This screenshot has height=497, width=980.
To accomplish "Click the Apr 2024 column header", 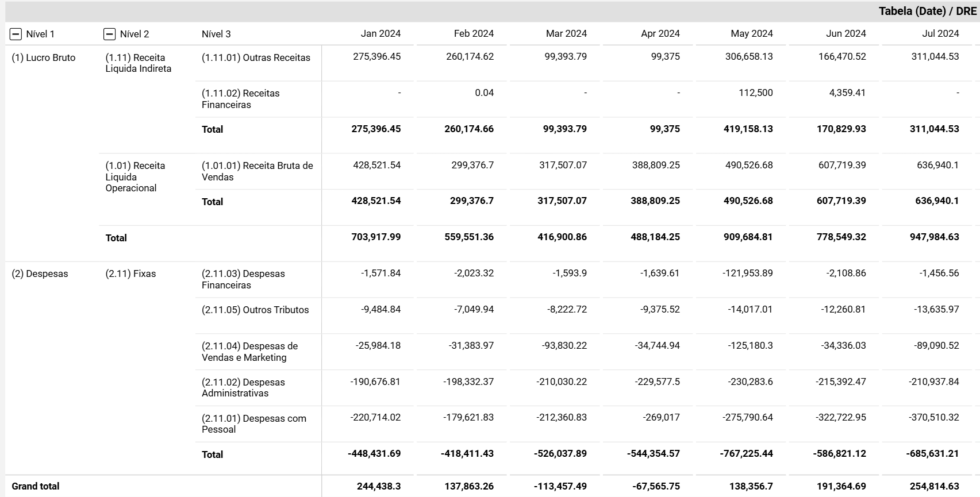I will coord(660,34).
